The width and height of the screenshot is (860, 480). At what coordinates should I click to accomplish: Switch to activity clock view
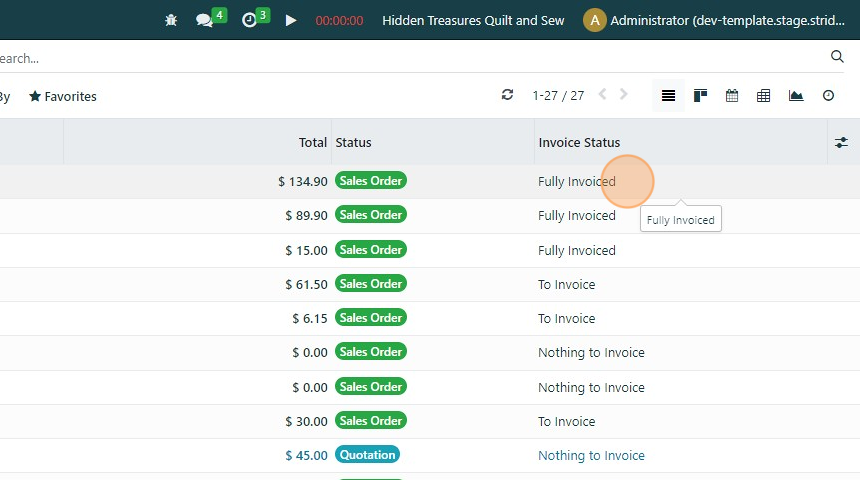tap(828, 95)
